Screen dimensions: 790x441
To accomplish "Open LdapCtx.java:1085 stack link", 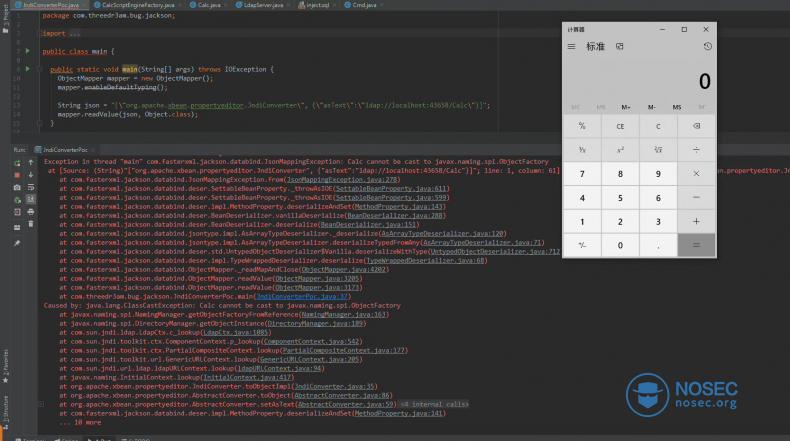I will [x=235, y=332].
